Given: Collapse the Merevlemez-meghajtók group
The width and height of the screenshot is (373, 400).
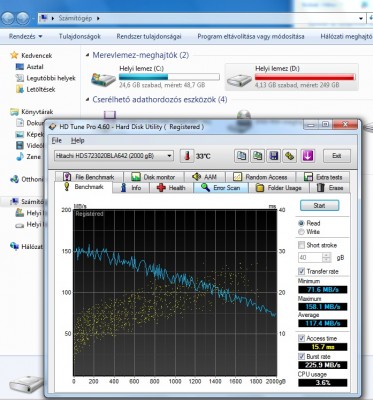Looking at the screenshot, I should 88,55.
